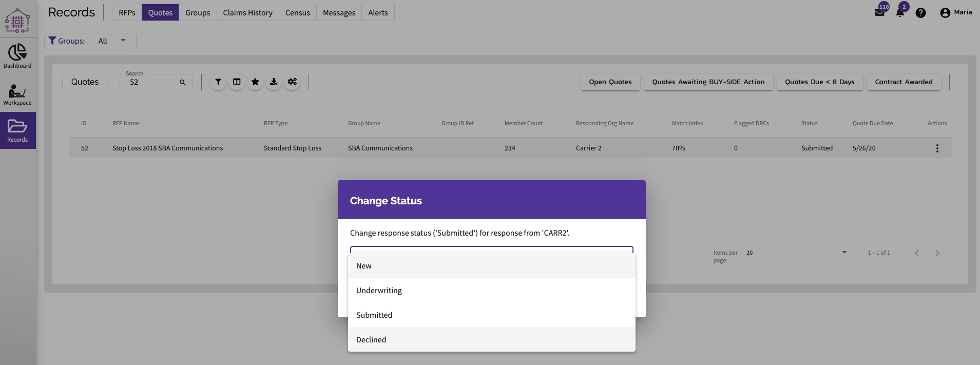Click the Flagged DRCs column header
This screenshot has height=365, width=980.
tap(752, 123)
